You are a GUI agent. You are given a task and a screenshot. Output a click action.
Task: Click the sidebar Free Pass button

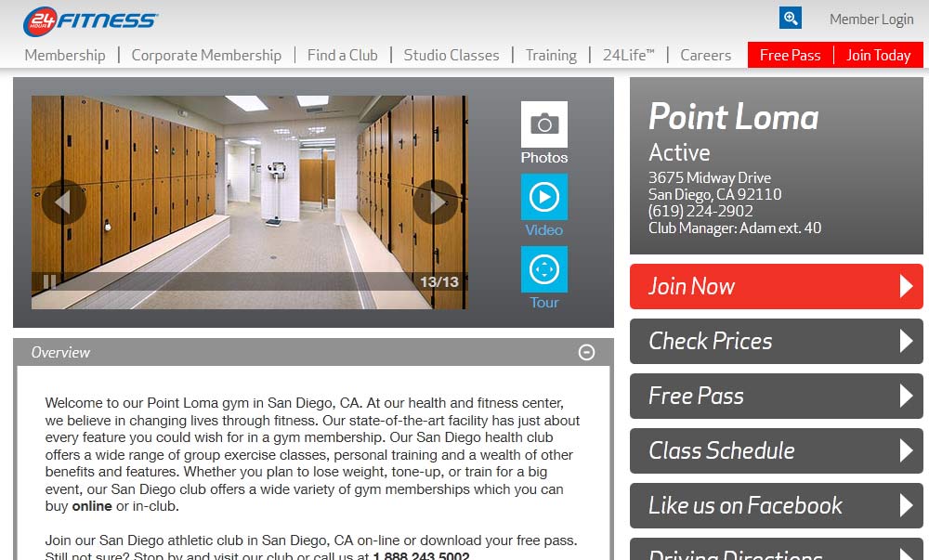(x=776, y=396)
